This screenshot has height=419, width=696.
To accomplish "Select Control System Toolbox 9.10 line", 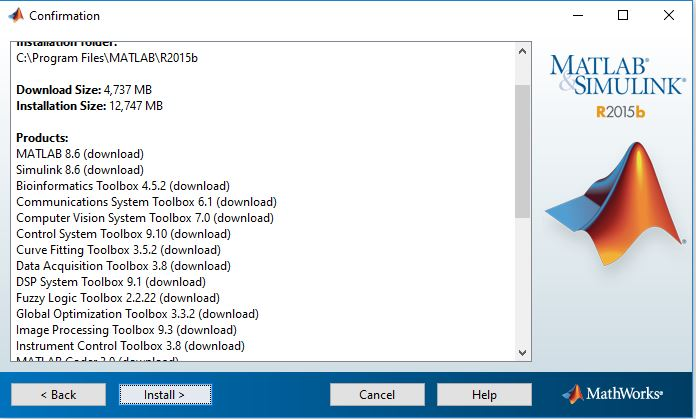I will tap(123, 234).
